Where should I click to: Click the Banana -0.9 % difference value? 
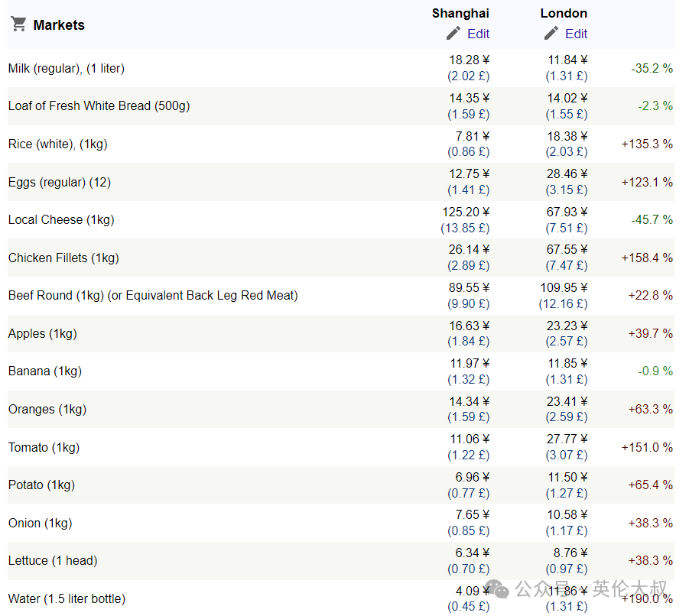[655, 371]
